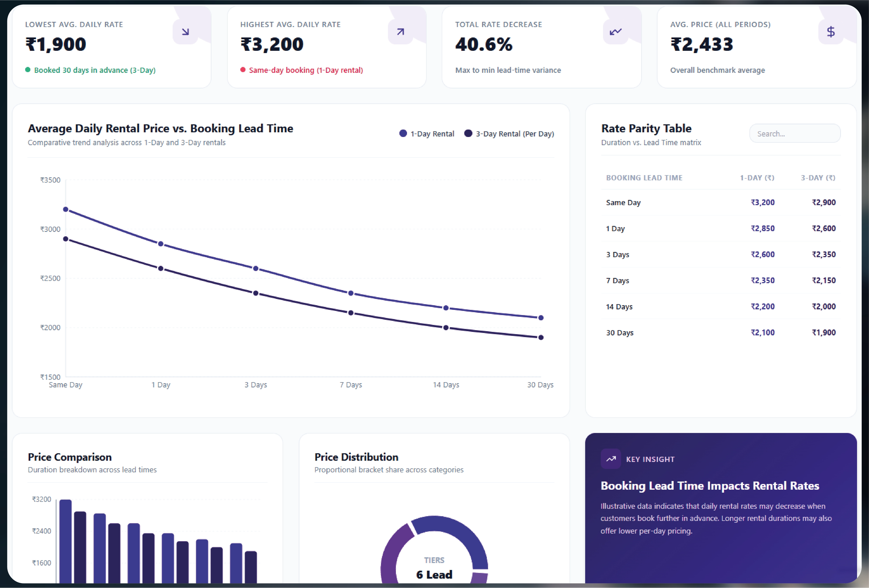Image resolution: width=869 pixels, height=588 pixels.
Task: Click the 3-DAY (₹) column header
Action: point(818,178)
